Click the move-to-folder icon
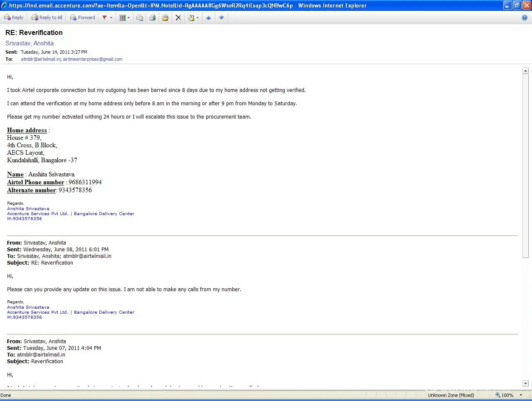This screenshot has width=532, height=401. pyautogui.click(x=191, y=17)
